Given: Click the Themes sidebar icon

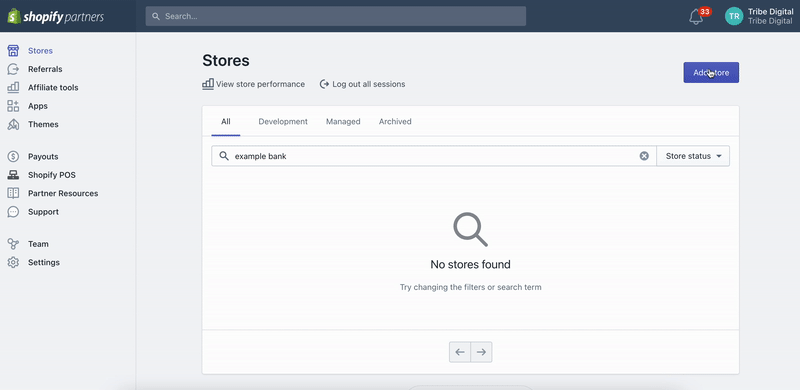Looking at the screenshot, I should tap(13, 124).
